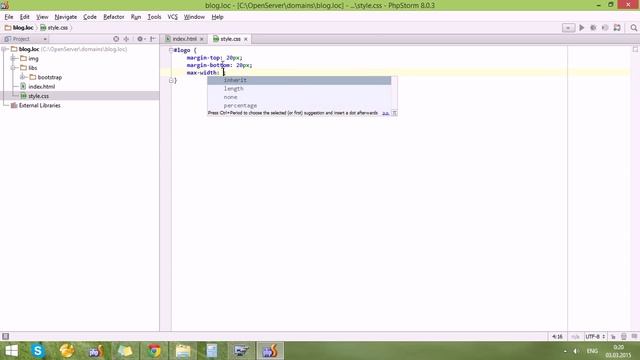This screenshot has width=640, height=360.
Task: Open the File menu
Action: point(9,17)
